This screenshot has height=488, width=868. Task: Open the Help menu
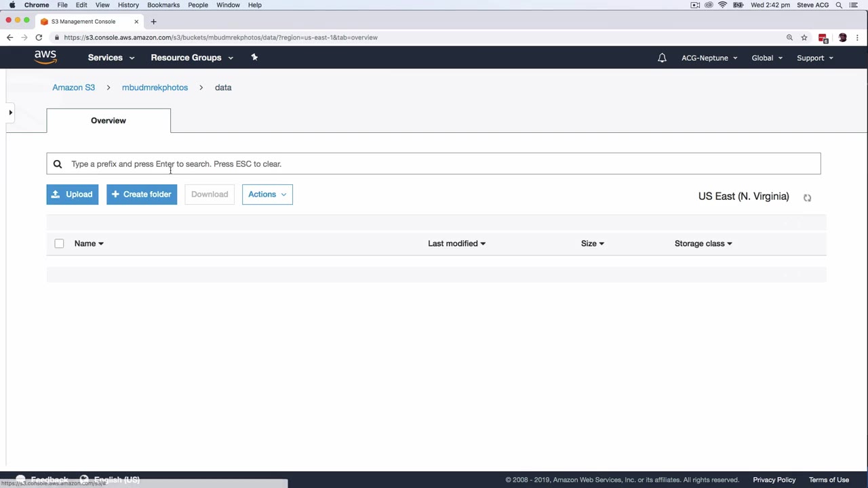click(255, 5)
